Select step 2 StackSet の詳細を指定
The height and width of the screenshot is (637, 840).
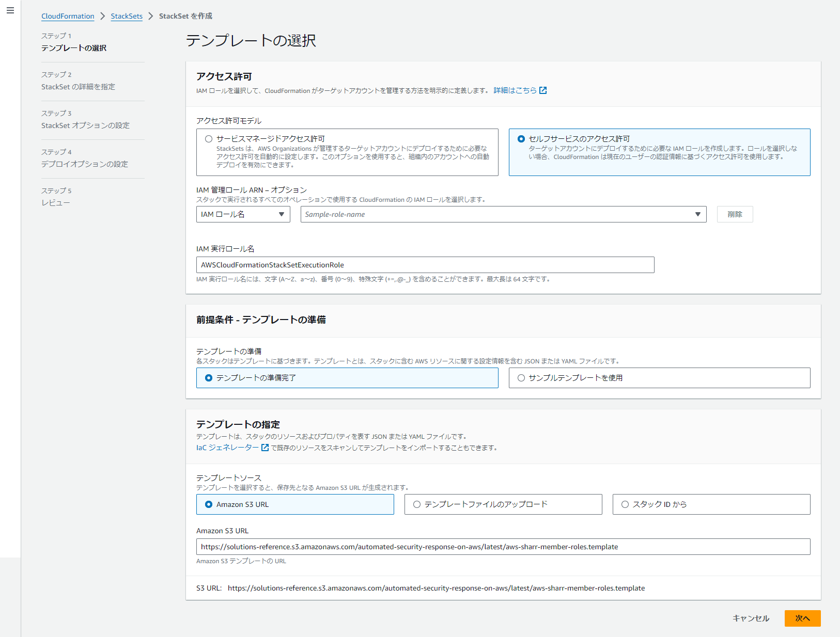click(x=78, y=87)
